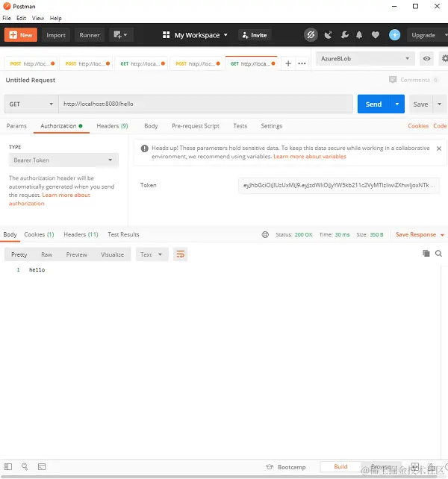Expand the GET method dropdown
This screenshot has height=479, width=448.
click(31, 104)
